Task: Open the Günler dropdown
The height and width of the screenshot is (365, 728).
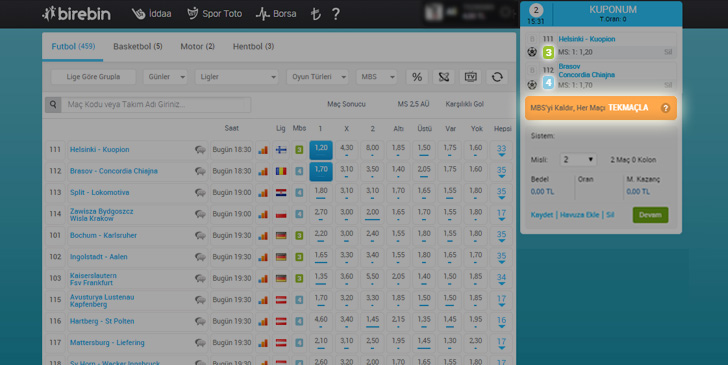Action: (x=165, y=77)
